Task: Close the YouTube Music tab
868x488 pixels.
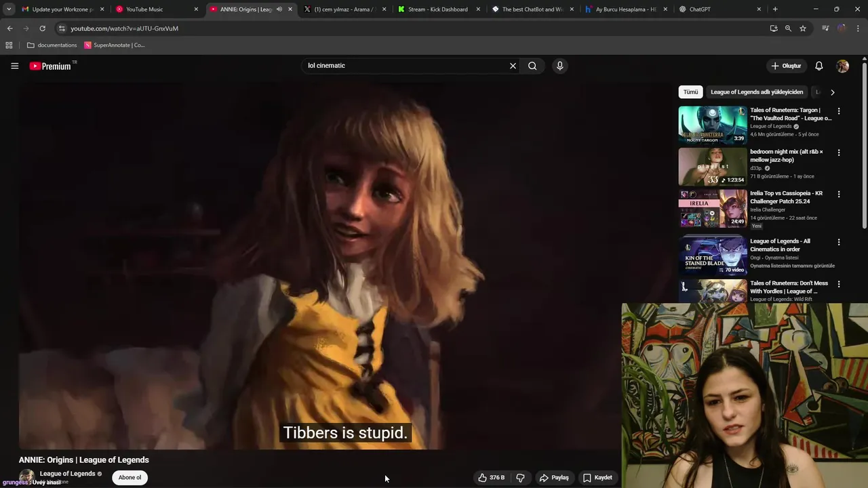Action: [196, 9]
